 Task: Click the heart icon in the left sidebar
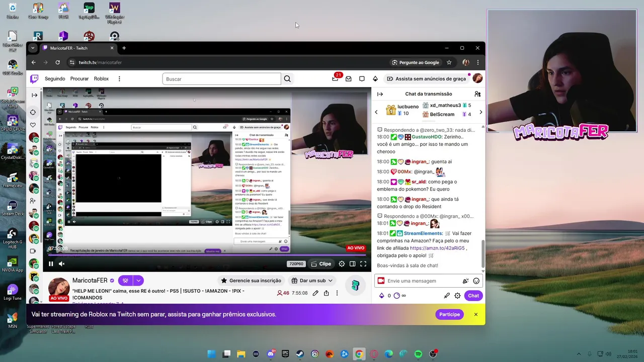[x=33, y=125]
